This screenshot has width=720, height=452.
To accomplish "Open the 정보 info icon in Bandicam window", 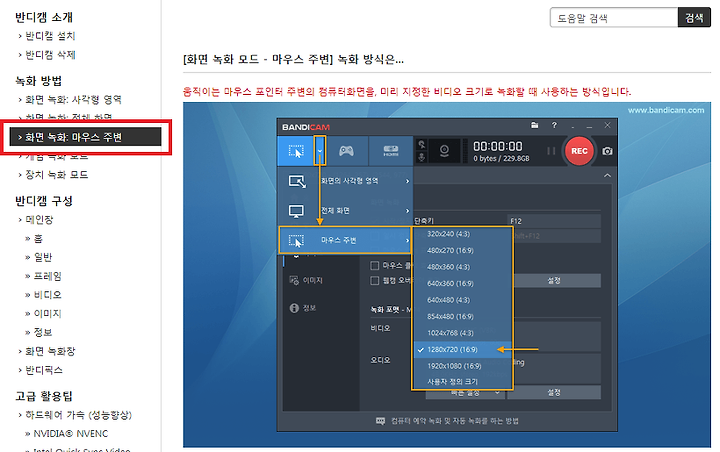I will (294, 308).
